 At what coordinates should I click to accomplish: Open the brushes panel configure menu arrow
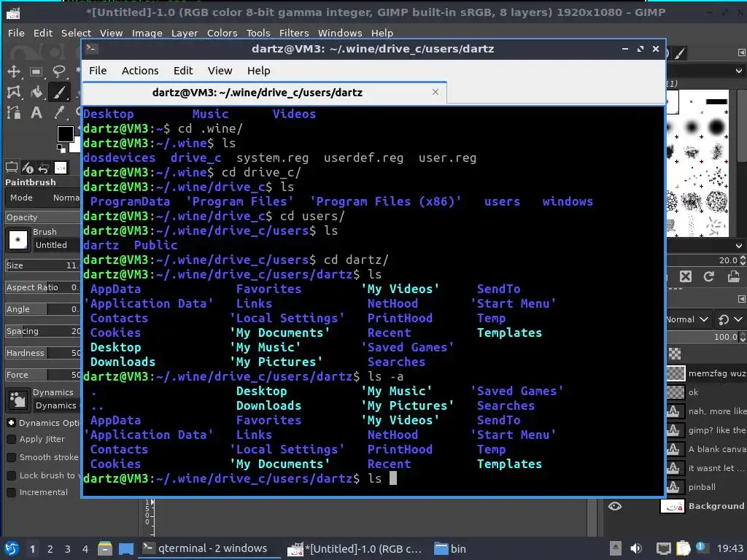tap(741, 52)
